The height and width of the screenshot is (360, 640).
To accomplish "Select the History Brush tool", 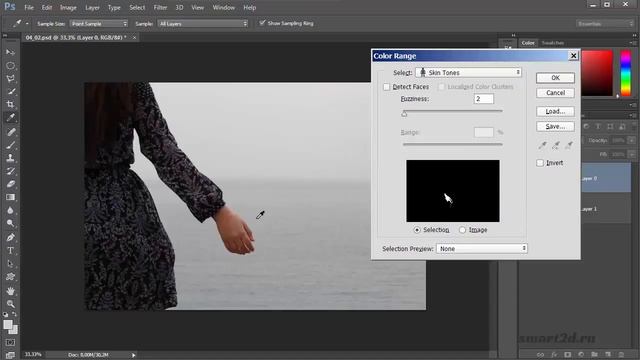I will tap(11, 171).
